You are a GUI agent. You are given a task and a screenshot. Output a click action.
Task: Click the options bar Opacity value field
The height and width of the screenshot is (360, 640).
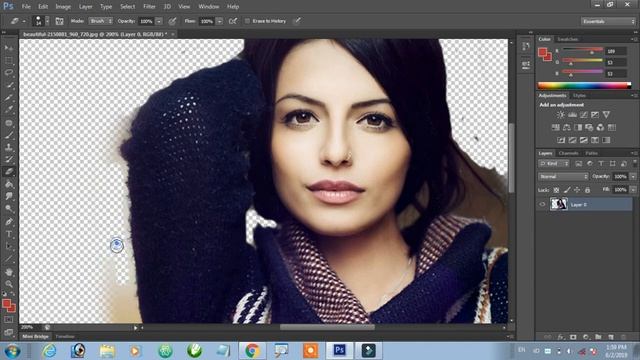tap(146, 21)
